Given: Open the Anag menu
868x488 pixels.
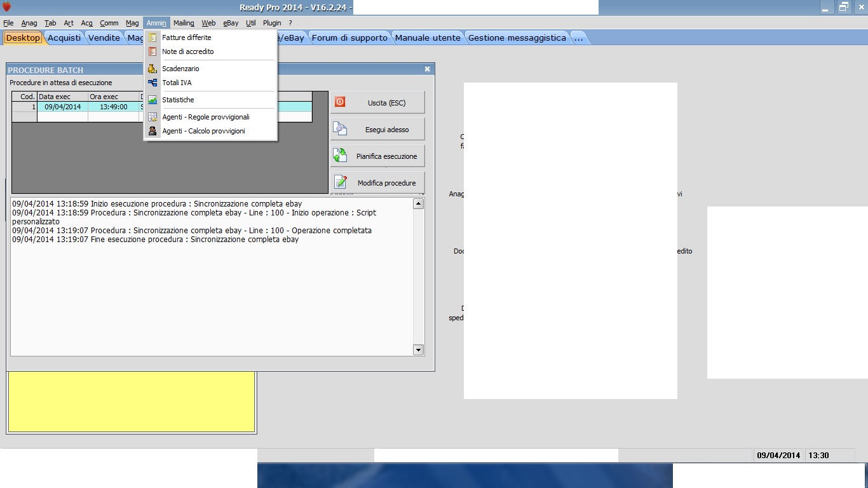Looking at the screenshot, I should click(29, 23).
